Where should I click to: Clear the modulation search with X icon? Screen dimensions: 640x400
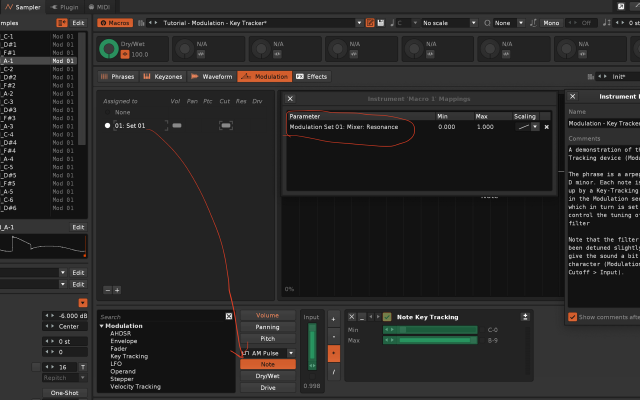229,316
